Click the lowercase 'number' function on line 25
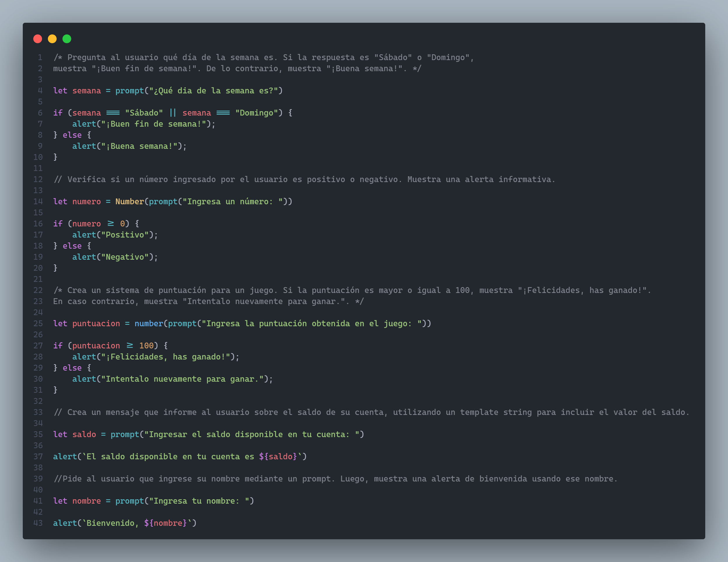 (149, 324)
